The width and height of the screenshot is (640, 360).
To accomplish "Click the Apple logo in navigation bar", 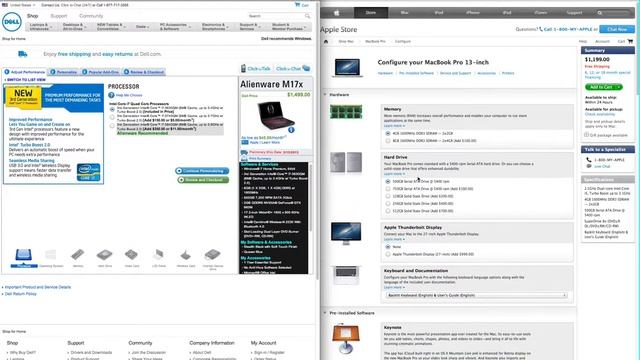I will pos(337,13).
